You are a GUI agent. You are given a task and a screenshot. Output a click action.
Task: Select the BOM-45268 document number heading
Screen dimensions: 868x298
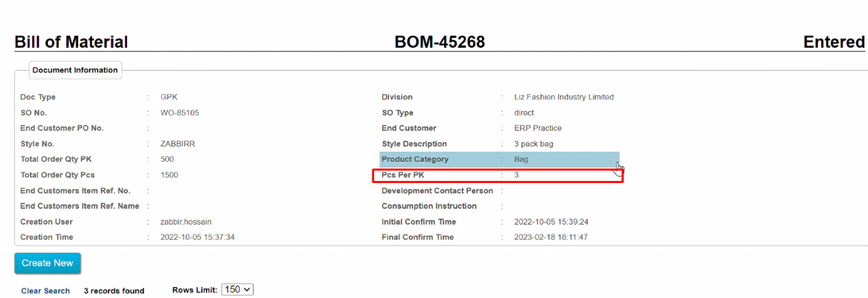click(x=439, y=42)
